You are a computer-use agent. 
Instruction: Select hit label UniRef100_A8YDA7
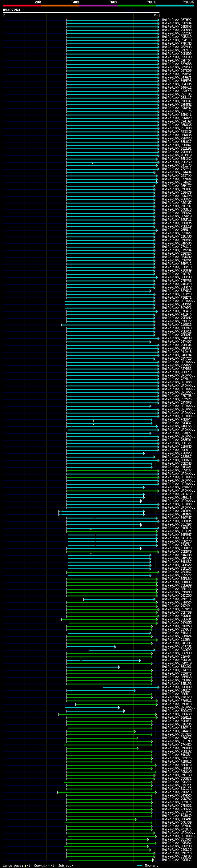tap(177, 826)
